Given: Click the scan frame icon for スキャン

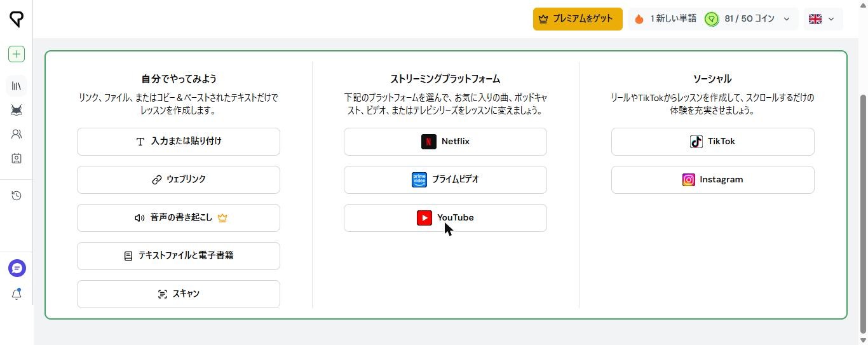Looking at the screenshot, I should click(163, 294).
